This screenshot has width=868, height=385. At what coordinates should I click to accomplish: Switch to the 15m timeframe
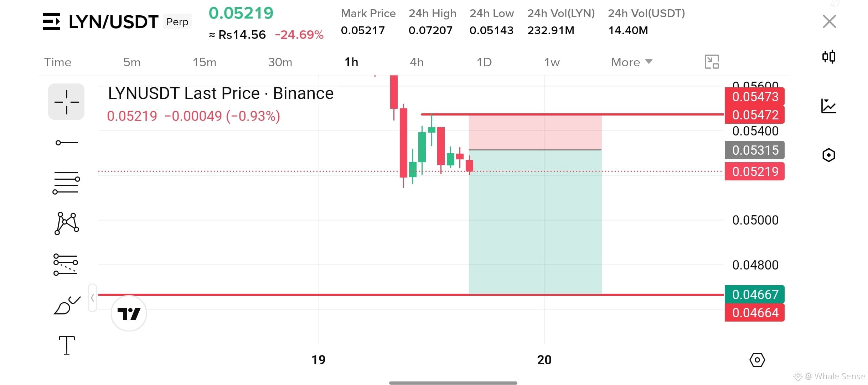pyautogui.click(x=205, y=62)
